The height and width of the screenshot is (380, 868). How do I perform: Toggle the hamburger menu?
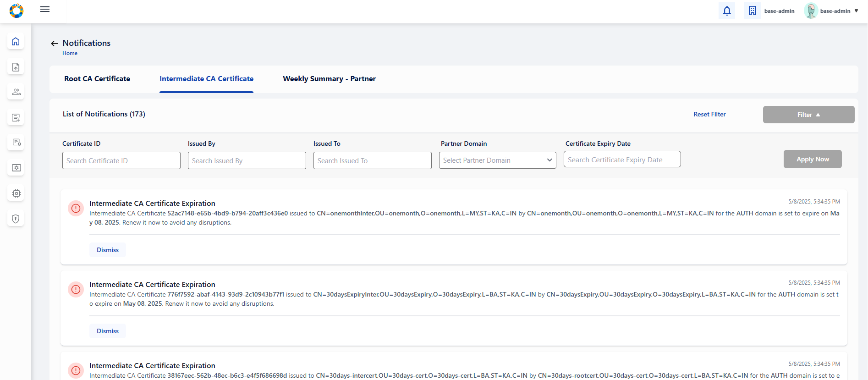coord(45,9)
